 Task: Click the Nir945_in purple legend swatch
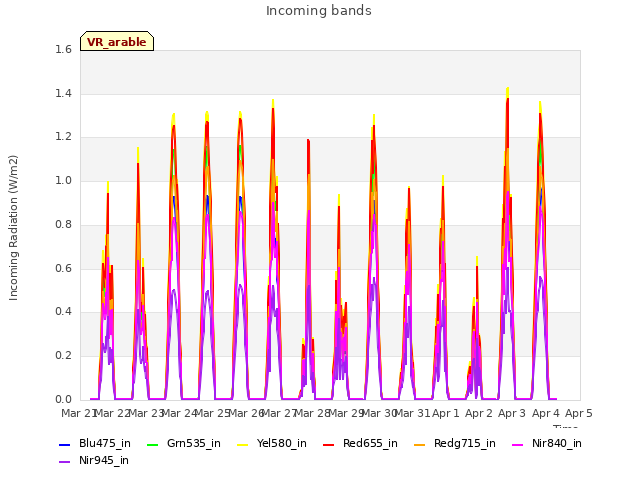coord(64,462)
